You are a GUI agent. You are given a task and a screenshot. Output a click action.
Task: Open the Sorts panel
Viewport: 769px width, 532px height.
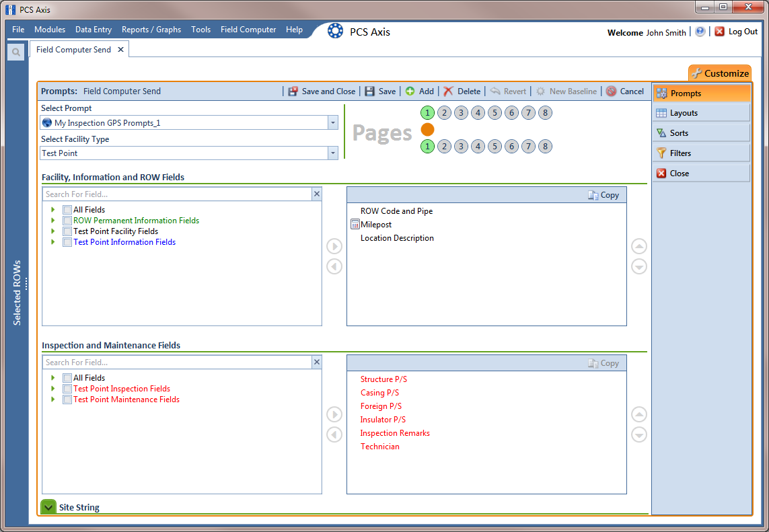(x=701, y=133)
